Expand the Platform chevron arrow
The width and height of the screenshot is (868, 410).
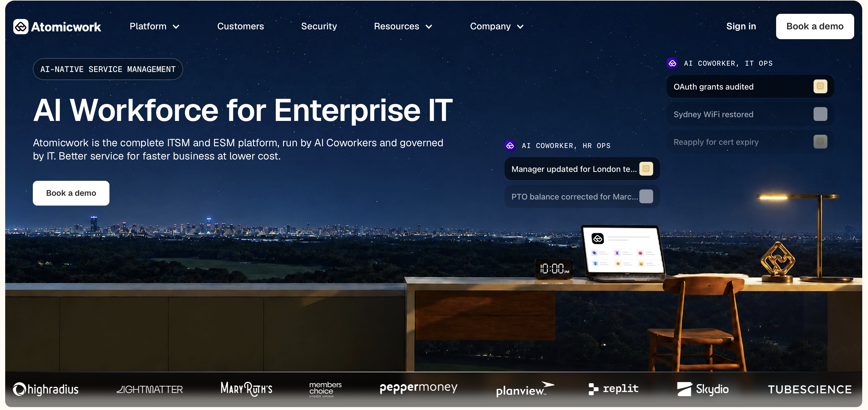(176, 26)
